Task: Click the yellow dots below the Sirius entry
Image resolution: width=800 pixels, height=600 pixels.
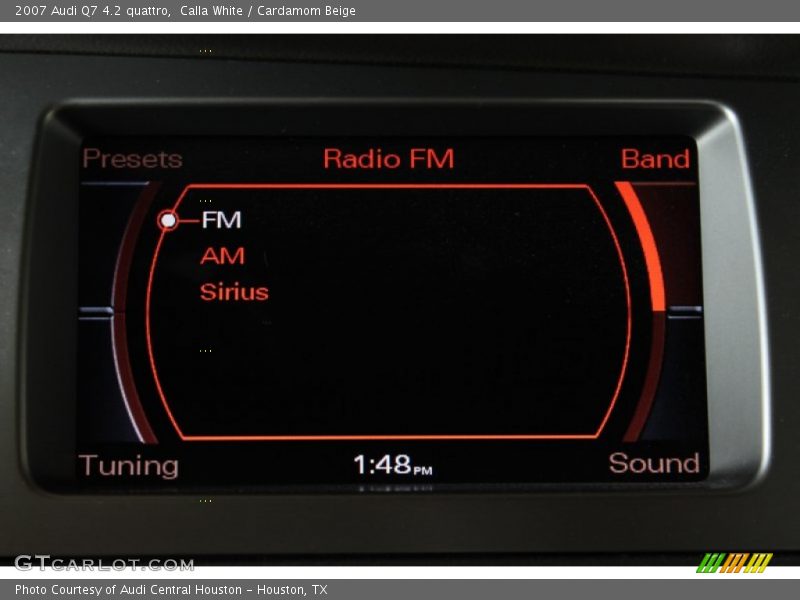Action: point(205,350)
